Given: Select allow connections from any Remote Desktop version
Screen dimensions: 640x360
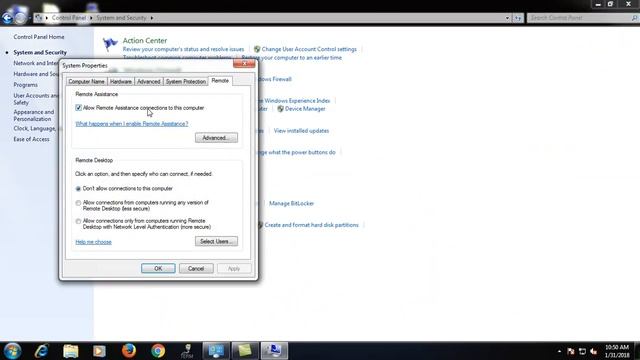Looking at the screenshot, I should [x=78, y=203].
